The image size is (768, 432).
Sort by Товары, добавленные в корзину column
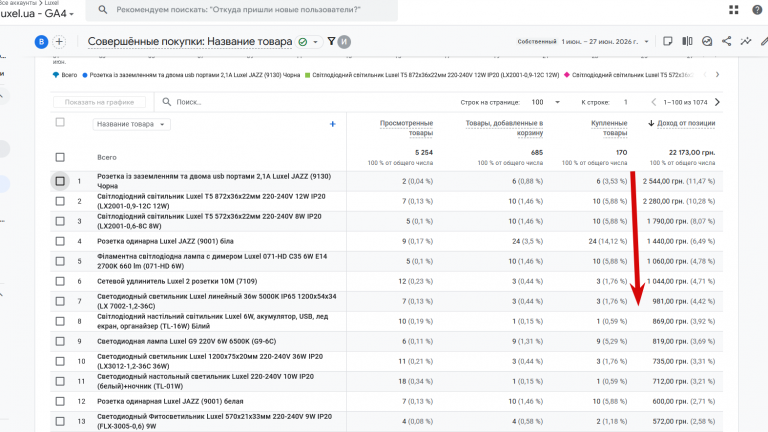[504, 128]
